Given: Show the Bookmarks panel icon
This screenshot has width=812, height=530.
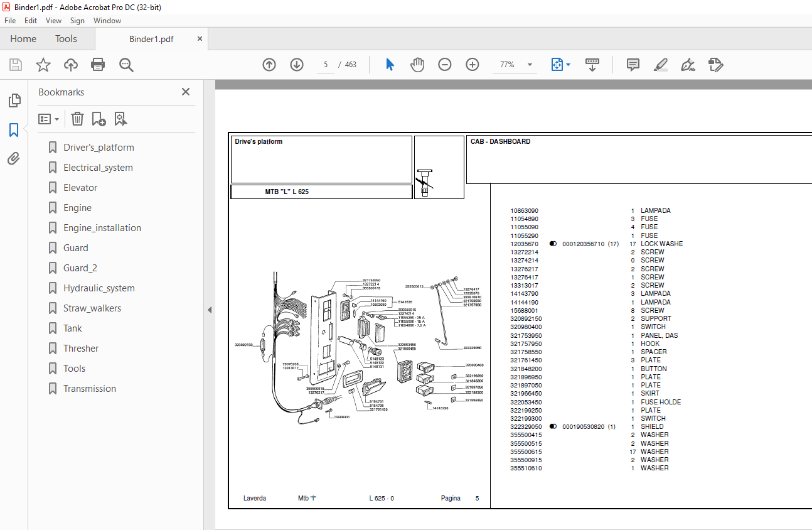Looking at the screenshot, I should (x=14, y=130).
